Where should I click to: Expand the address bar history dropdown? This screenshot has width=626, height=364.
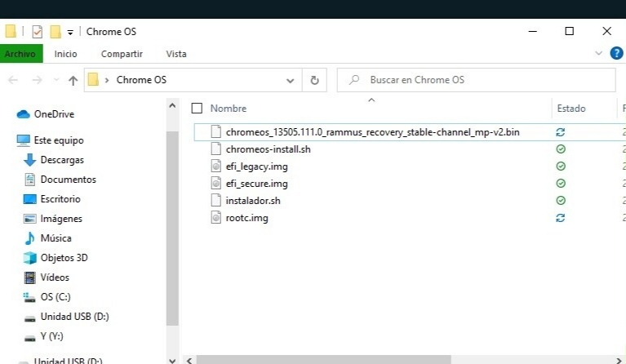(291, 81)
